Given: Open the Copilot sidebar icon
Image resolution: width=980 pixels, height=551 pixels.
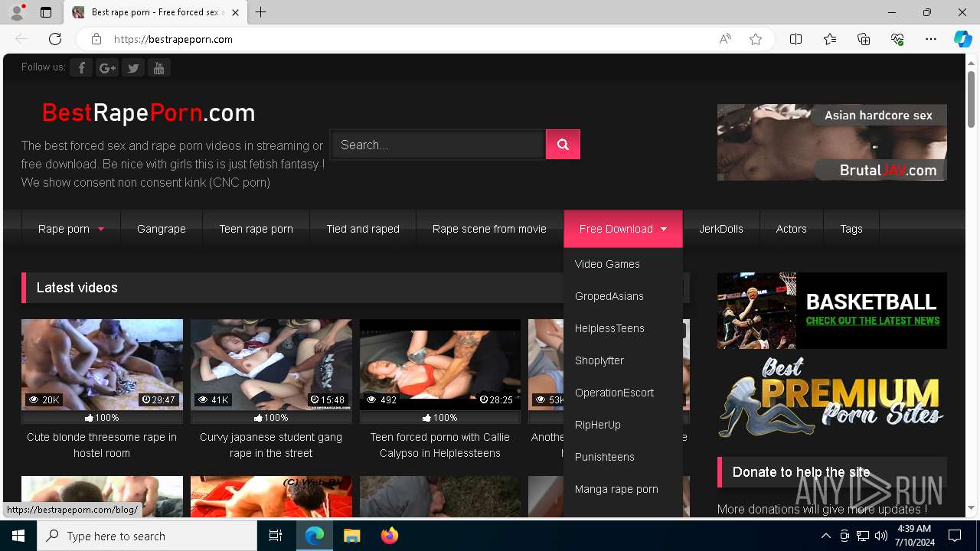Looking at the screenshot, I should (x=962, y=39).
